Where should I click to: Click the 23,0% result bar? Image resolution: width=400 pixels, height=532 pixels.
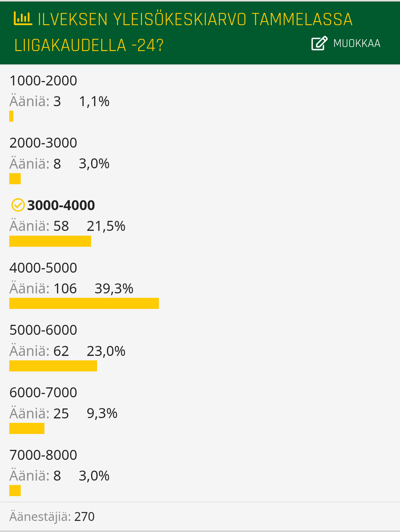53,366
